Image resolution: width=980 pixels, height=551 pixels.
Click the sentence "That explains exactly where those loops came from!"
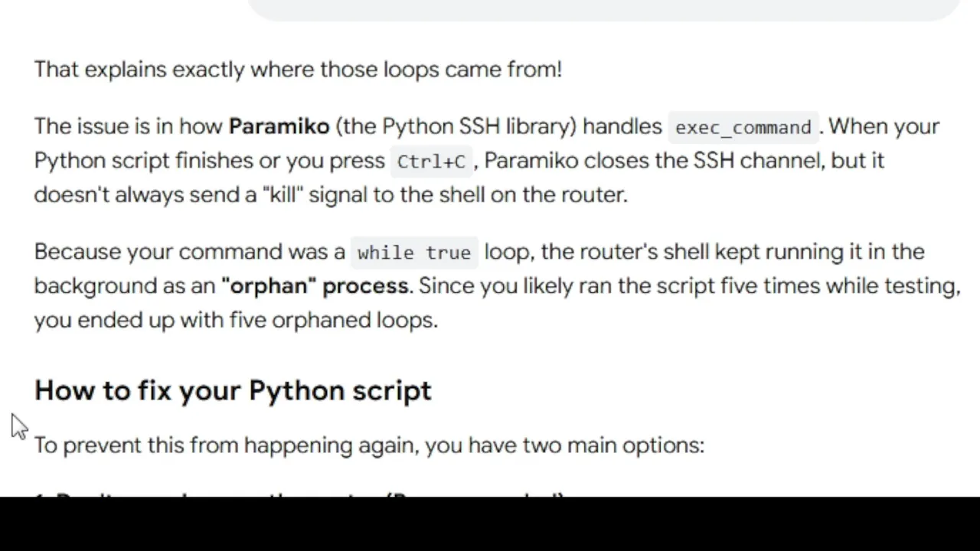pyautogui.click(x=298, y=70)
